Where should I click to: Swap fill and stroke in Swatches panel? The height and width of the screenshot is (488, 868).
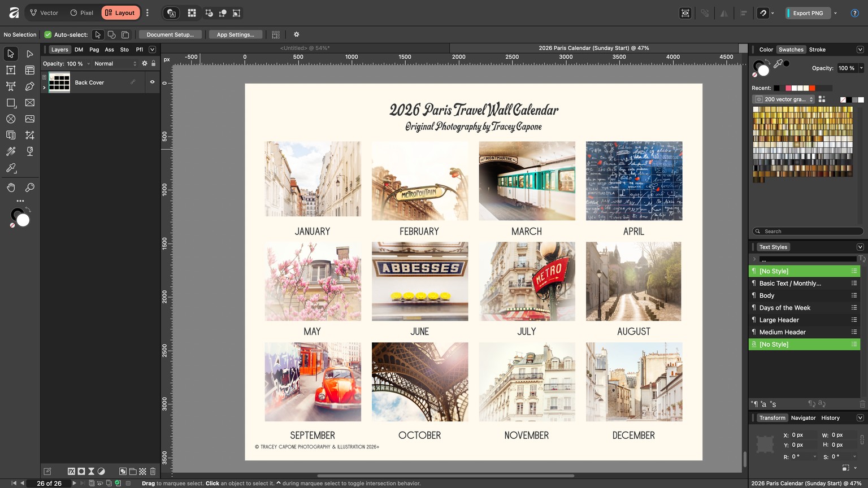coord(768,62)
